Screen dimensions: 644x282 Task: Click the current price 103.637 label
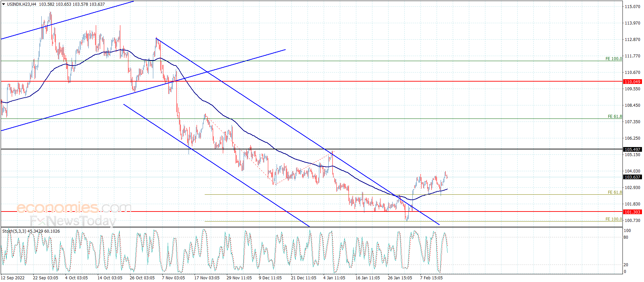click(x=632, y=177)
